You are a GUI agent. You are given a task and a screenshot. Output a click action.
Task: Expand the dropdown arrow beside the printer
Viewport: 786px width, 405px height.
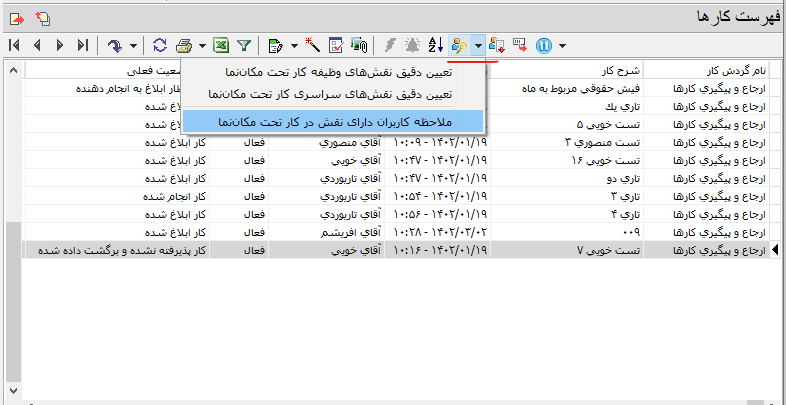point(202,45)
